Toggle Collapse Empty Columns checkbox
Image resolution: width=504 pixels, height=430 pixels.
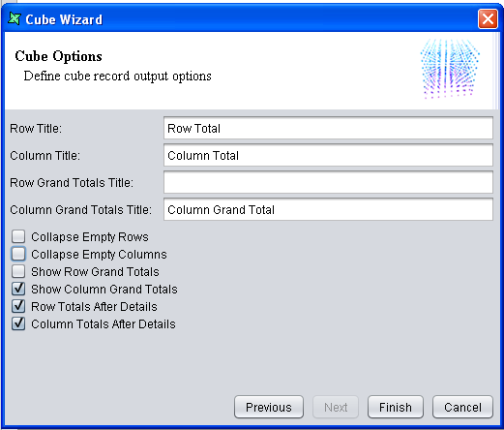click(x=18, y=254)
